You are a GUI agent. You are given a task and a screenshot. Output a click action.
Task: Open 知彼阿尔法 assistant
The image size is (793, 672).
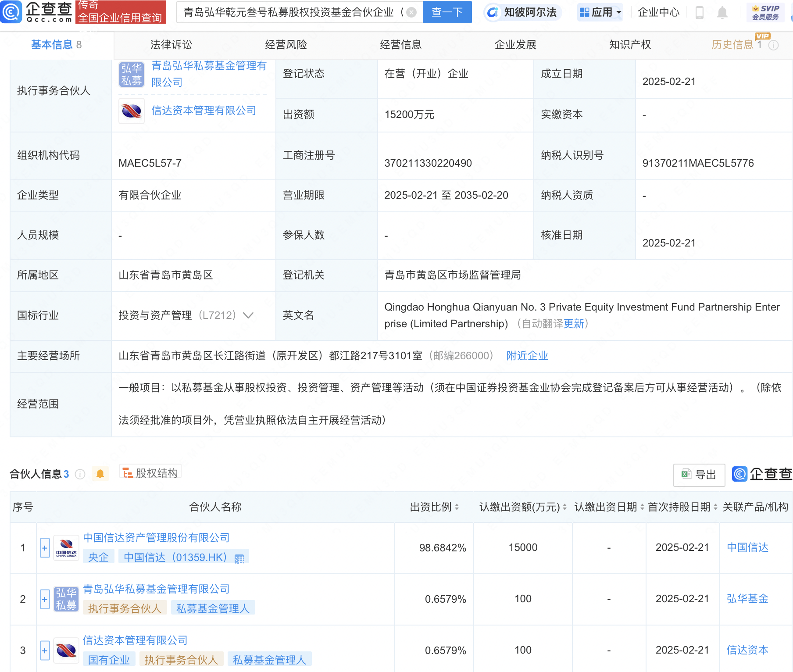pos(522,12)
